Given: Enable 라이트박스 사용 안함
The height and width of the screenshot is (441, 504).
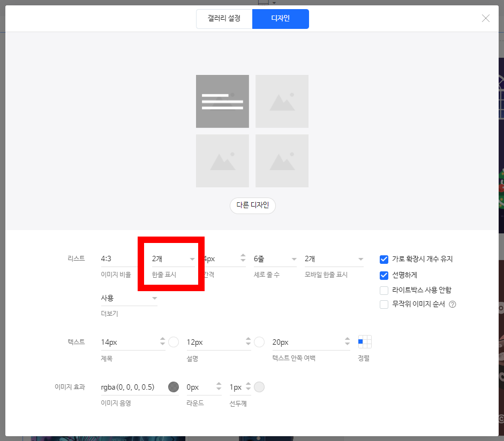Looking at the screenshot, I should click(384, 291).
